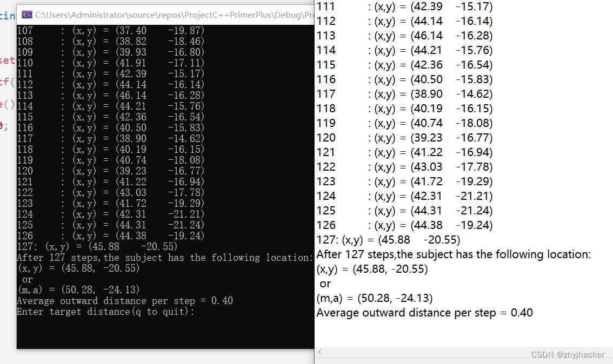Image resolution: width=613 pixels, height=364 pixels.
Task: Select console line 127 with 45.88
Action: (x=97, y=246)
